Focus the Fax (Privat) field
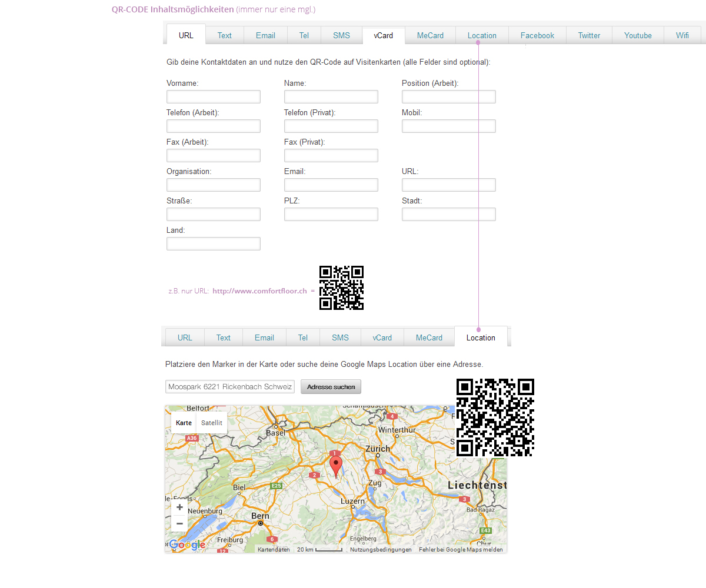 pos(331,155)
